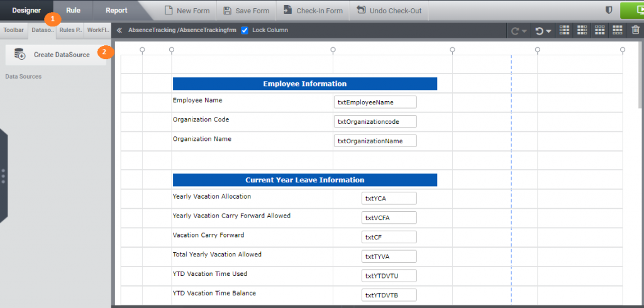The width and height of the screenshot is (644, 308).
Task: Click the first table grid layout icon
Action: click(564, 30)
